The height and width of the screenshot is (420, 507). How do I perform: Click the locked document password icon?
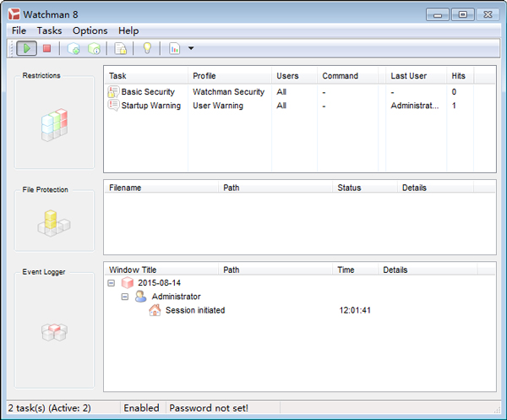coord(120,48)
